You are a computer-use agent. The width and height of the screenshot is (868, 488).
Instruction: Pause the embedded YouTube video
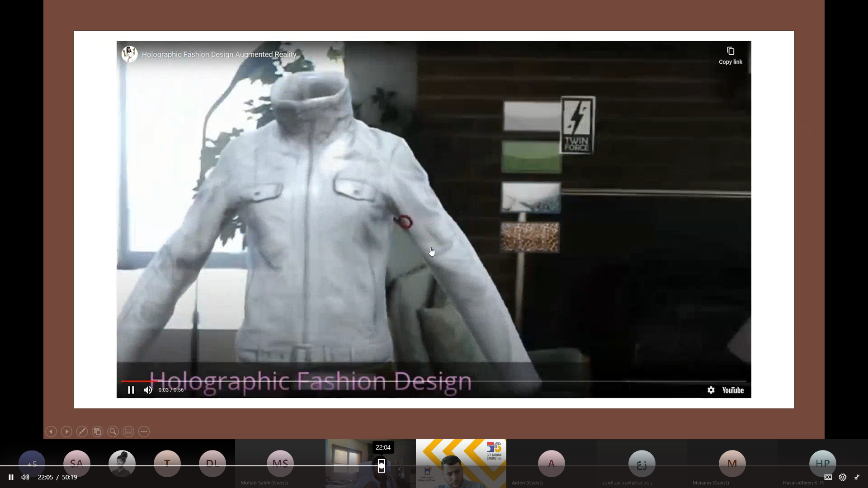point(131,390)
